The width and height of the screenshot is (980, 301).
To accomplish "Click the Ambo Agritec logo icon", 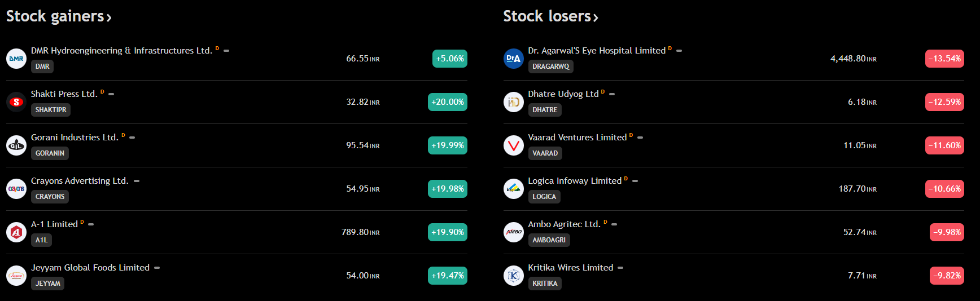I will tap(514, 232).
